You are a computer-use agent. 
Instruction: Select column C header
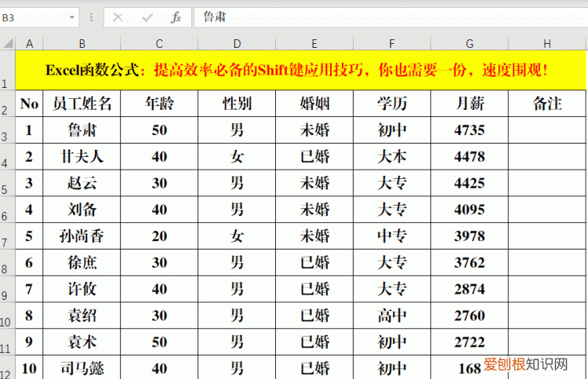click(159, 43)
